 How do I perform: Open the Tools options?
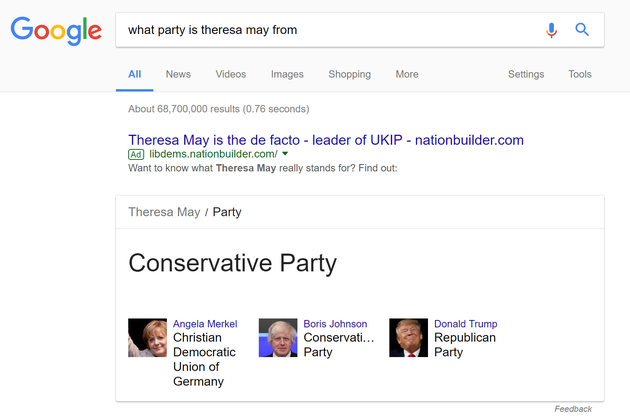tap(580, 74)
